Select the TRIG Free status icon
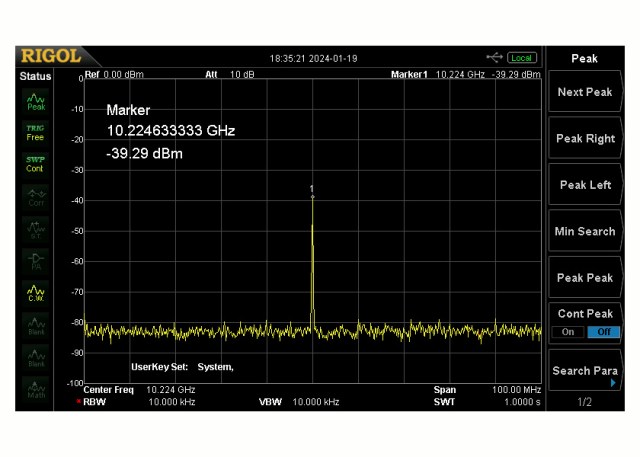The width and height of the screenshot is (640, 457). coord(35,132)
